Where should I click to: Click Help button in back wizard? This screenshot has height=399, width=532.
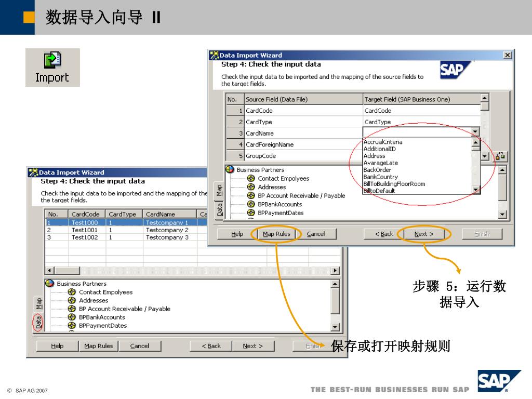57,346
